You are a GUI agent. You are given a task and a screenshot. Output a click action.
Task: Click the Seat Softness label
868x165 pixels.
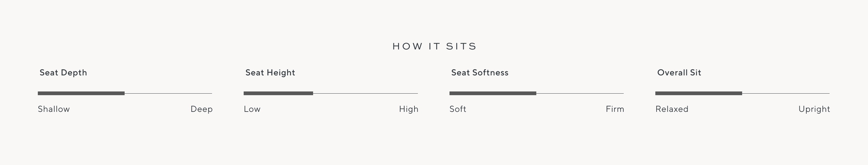(480, 73)
